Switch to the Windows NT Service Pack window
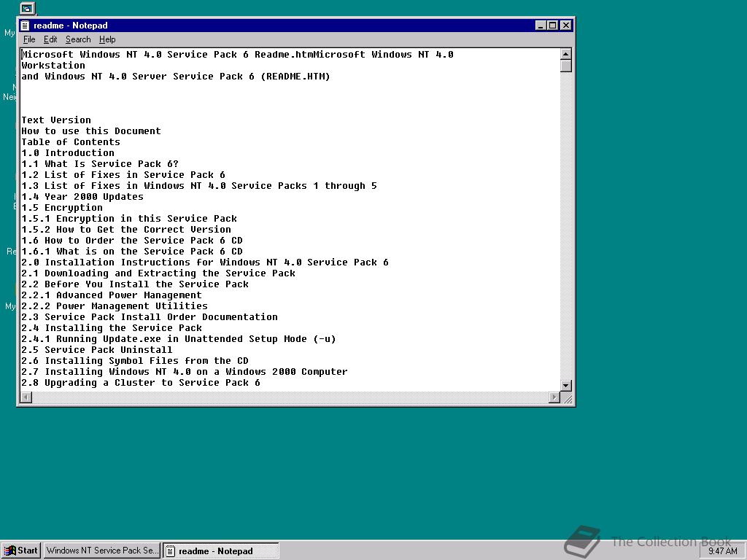Image resolution: width=747 pixels, height=560 pixels. (101, 551)
